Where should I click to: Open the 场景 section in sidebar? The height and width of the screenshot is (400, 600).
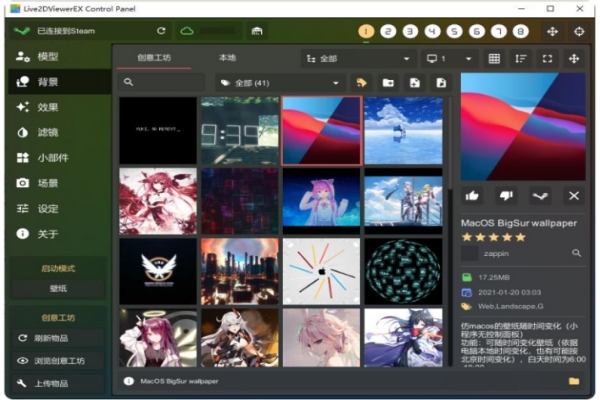pyautogui.click(x=60, y=183)
